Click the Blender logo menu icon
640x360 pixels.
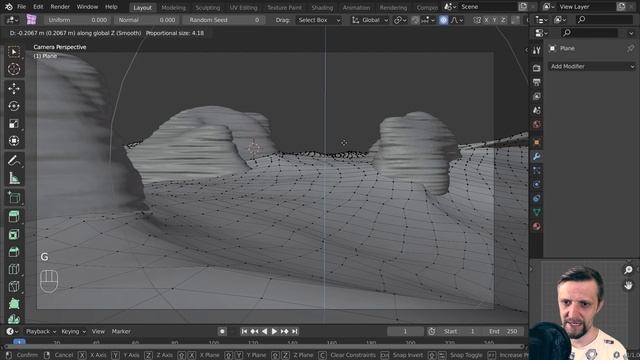9,7
